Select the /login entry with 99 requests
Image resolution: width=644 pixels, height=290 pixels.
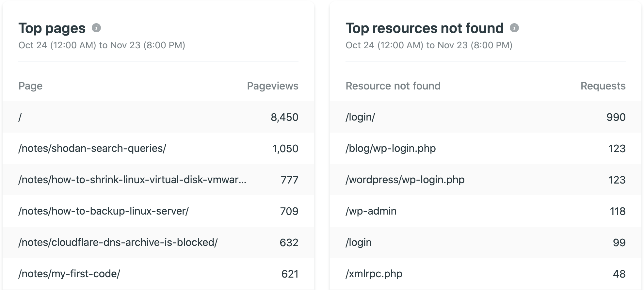[x=359, y=242]
